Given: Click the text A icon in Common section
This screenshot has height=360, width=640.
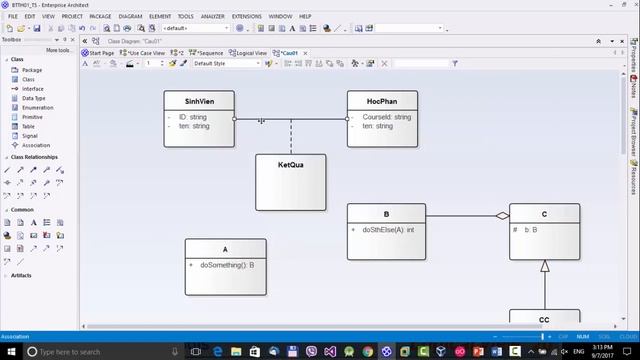Looking at the screenshot, I should pyautogui.click(x=33, y=222).
